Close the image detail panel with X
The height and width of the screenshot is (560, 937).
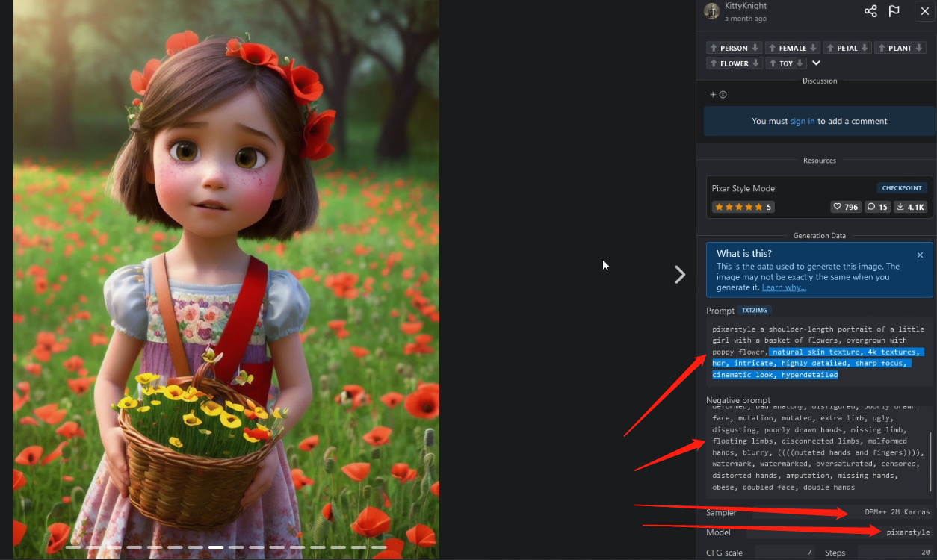(924, 11)
